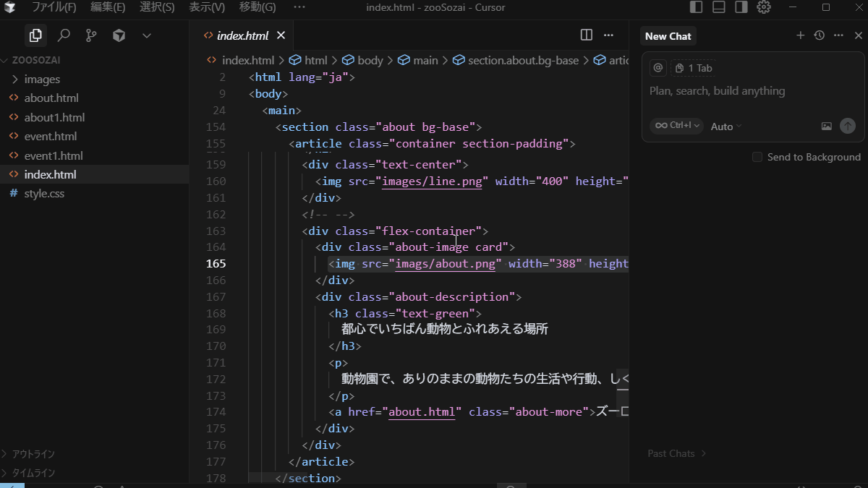This screenshot has height=488, width=868.
Task: Open the Extensions cube icon
Action: 119,35
